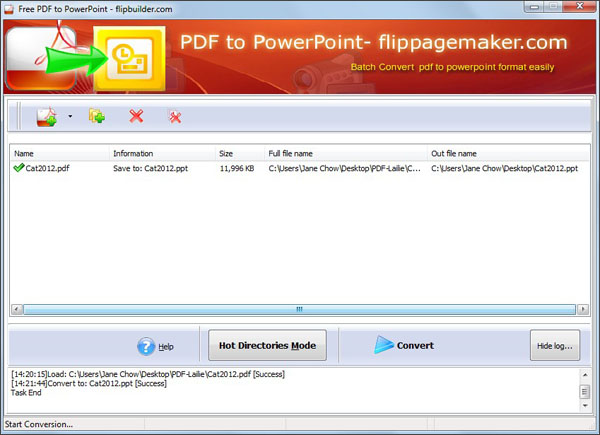Click the window title bar app icon

point(9,9)
